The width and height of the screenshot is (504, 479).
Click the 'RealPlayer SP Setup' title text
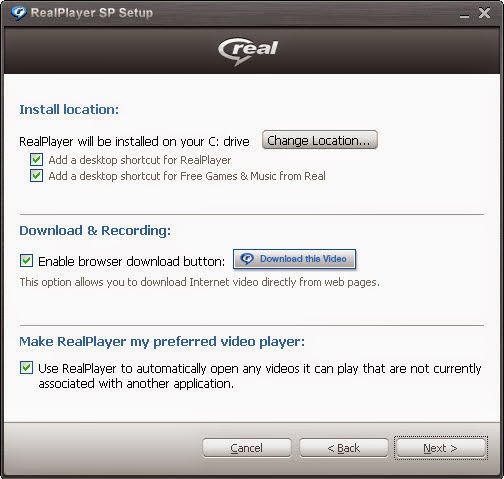tap(92, 13)
